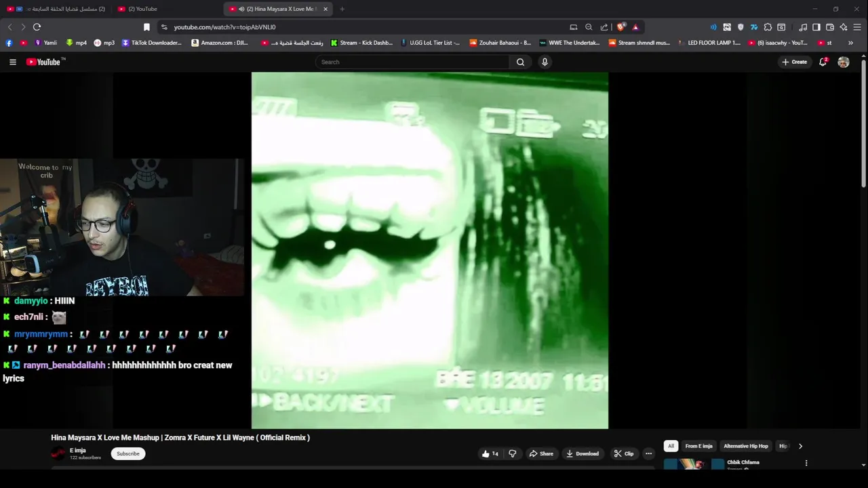This screenshot has width=868, height=488.
Task: Open U.GG LoL Tier List bookmark
Action: pyautogui.click(x=430, y=43)
